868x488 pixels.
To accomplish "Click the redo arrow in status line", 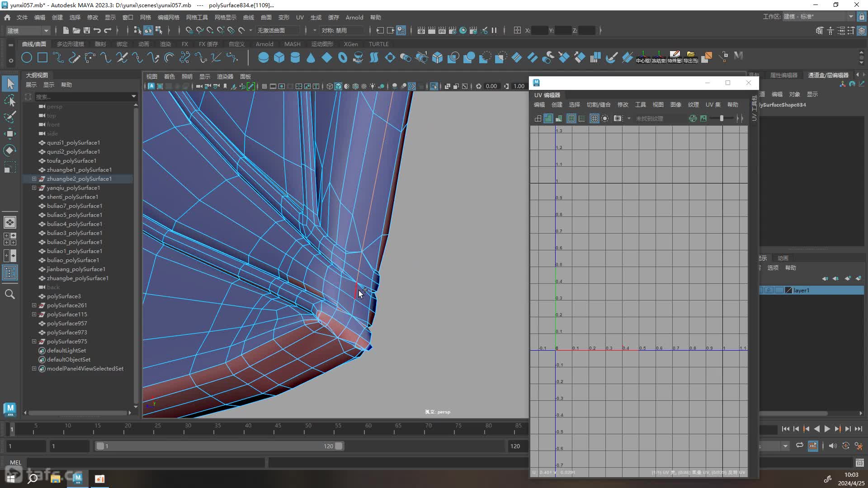I will [x=108, y=30].
